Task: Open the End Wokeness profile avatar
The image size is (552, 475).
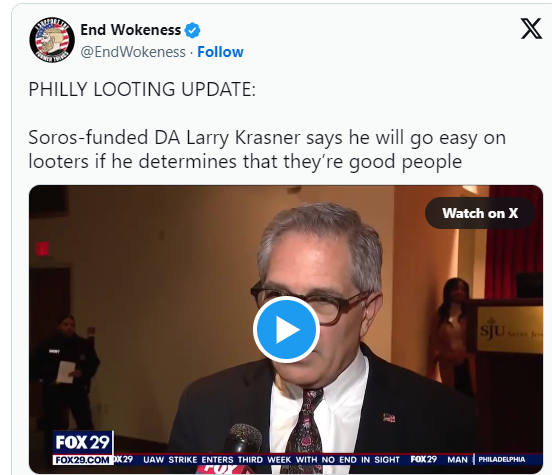Action: tap(52, 40)
